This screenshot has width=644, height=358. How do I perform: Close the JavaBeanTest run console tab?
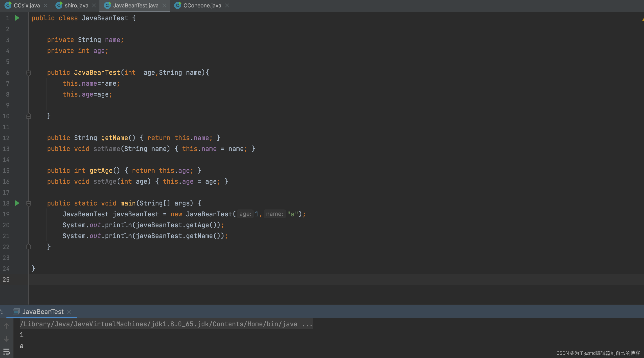click(69, 312)
